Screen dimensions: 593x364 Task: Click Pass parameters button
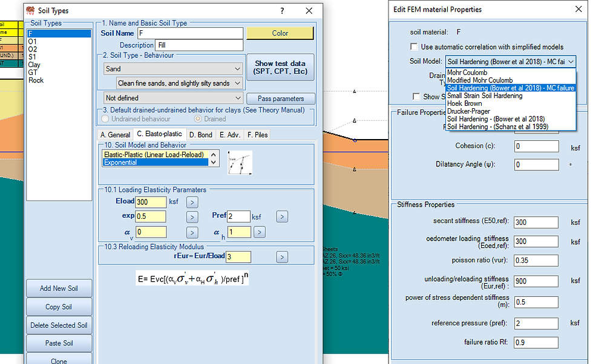[281, 99]
